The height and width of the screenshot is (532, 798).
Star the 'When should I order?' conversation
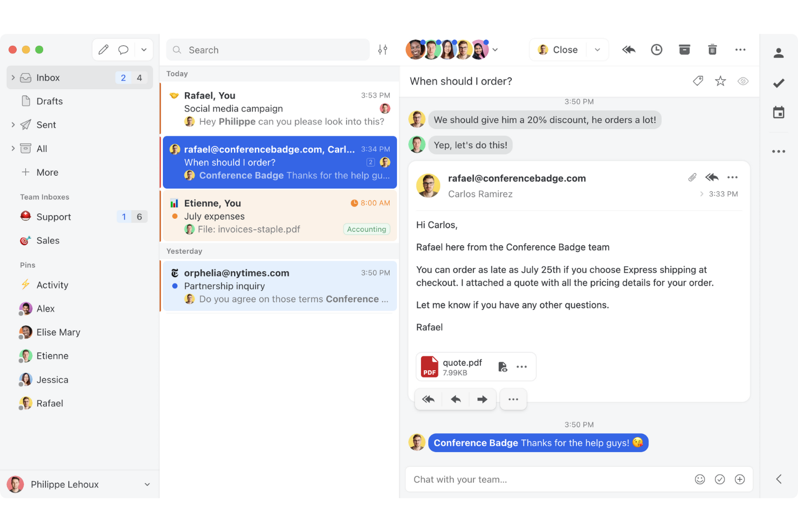click(x=720, y=81)
